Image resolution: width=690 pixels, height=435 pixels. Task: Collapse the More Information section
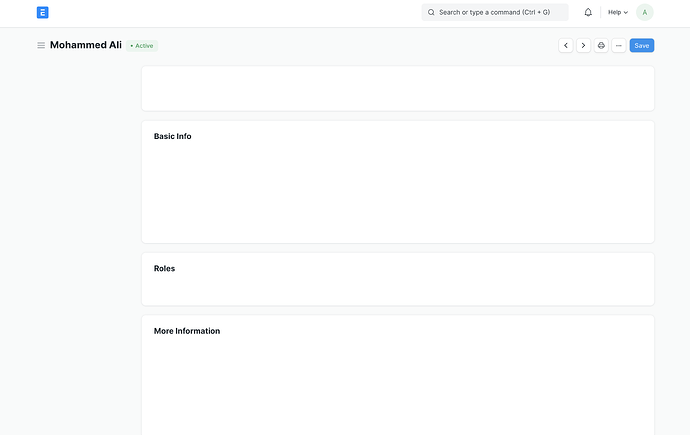click(x=187, y=331)
